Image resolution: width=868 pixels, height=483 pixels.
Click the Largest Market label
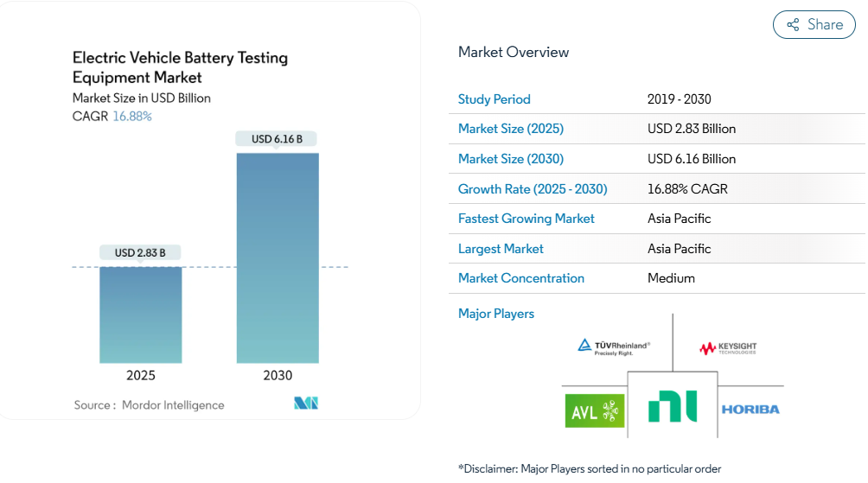pyautogui.click(x=501, y=249)
